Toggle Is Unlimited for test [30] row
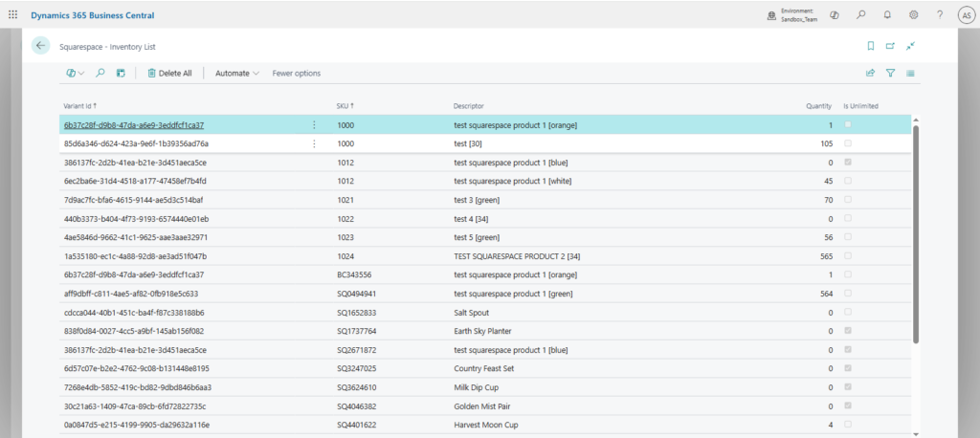The height and width of the screenshot is (438, 980). click(848, 143)
